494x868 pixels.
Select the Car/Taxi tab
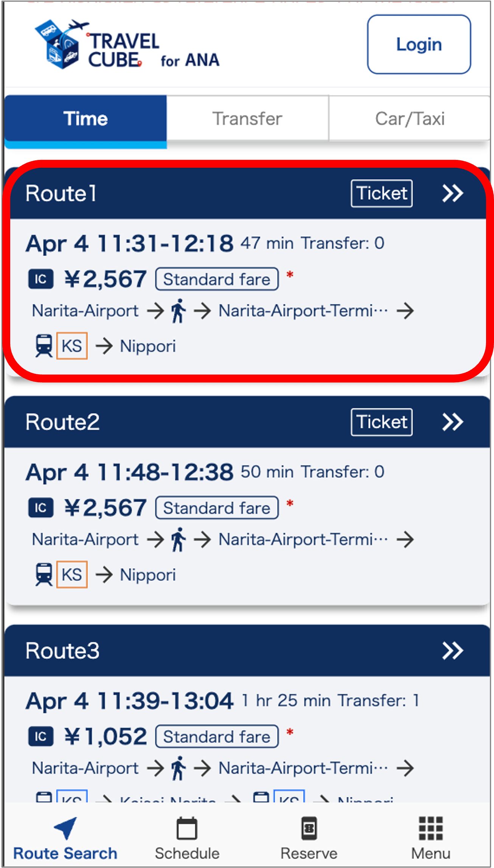pyautogui.click(x=410, y=119)
